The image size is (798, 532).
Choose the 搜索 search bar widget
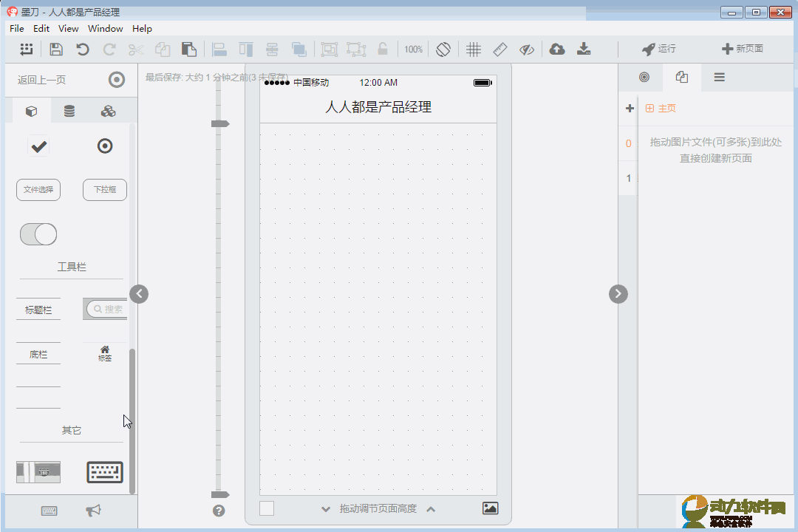tap(105, 309)
